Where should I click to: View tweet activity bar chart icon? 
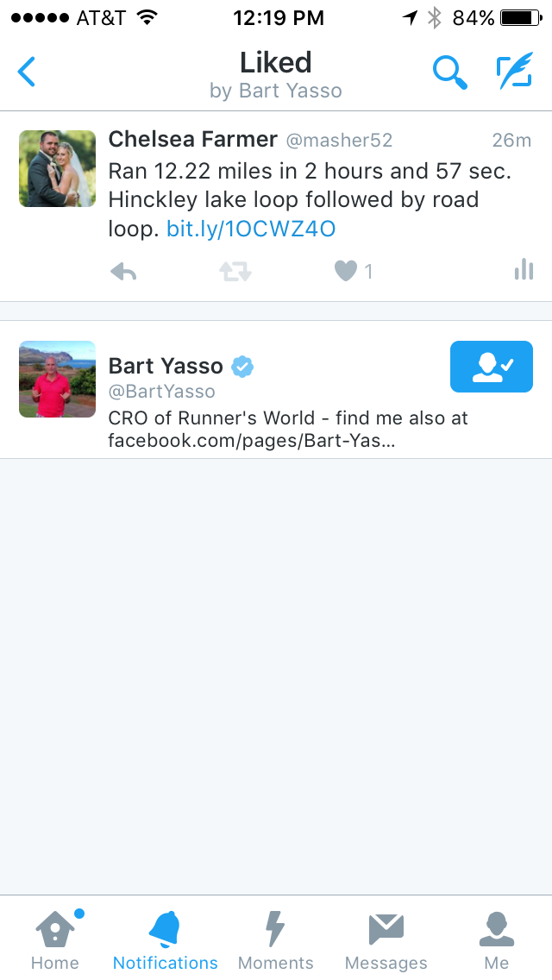[524, 270]
